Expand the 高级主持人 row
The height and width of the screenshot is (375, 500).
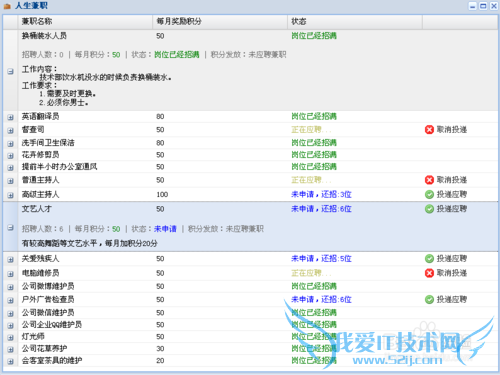tap(10, 195)
